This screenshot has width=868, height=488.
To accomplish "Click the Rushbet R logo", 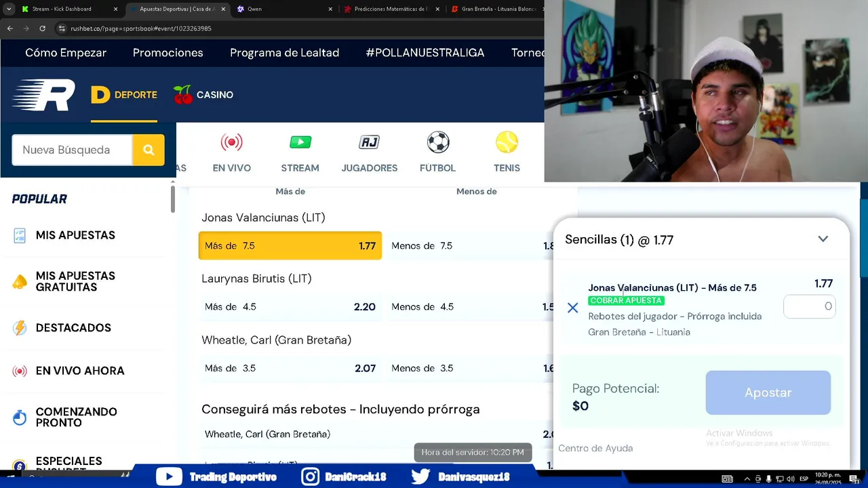I will [x=43, y=95].
